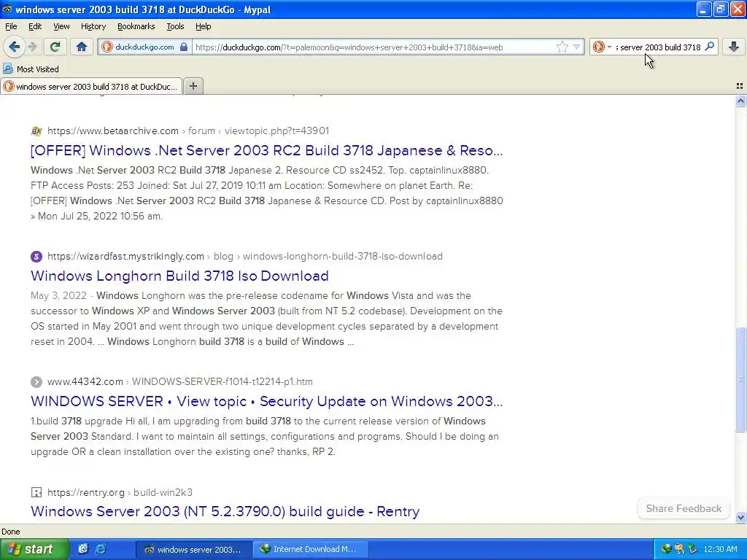This screenshot has height=560, width=747.
Task: Switch to Internet Download Manager taskbar button
Action: point(310,549)
